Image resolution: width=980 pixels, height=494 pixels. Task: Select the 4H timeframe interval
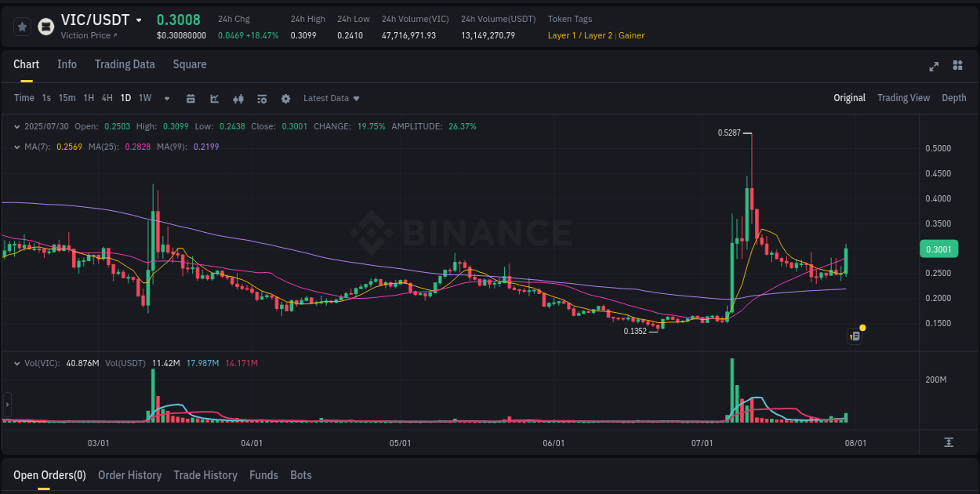(x=107, y=98)
